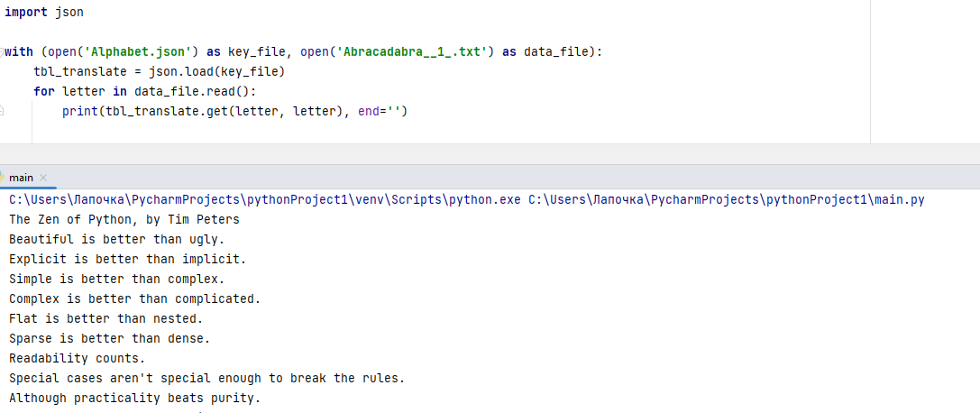Click output line 'Flat is better than nested.'

click(x=106, y=318)
